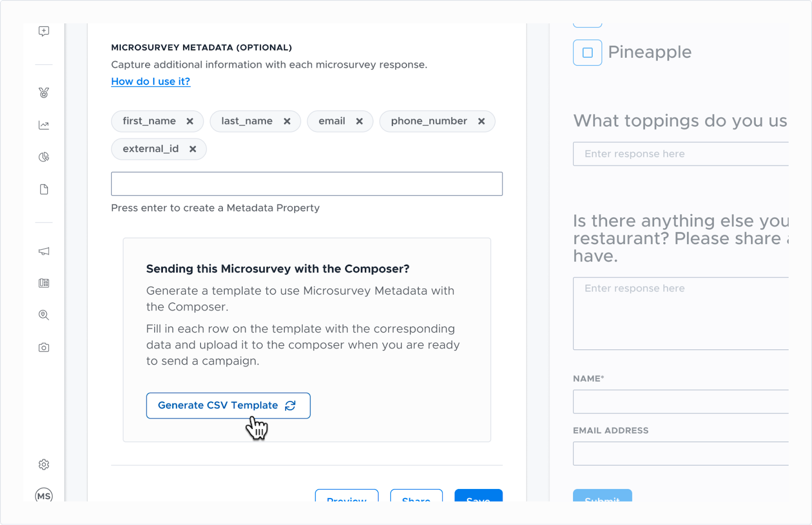Focus the metadata property input field

(307, 184)
